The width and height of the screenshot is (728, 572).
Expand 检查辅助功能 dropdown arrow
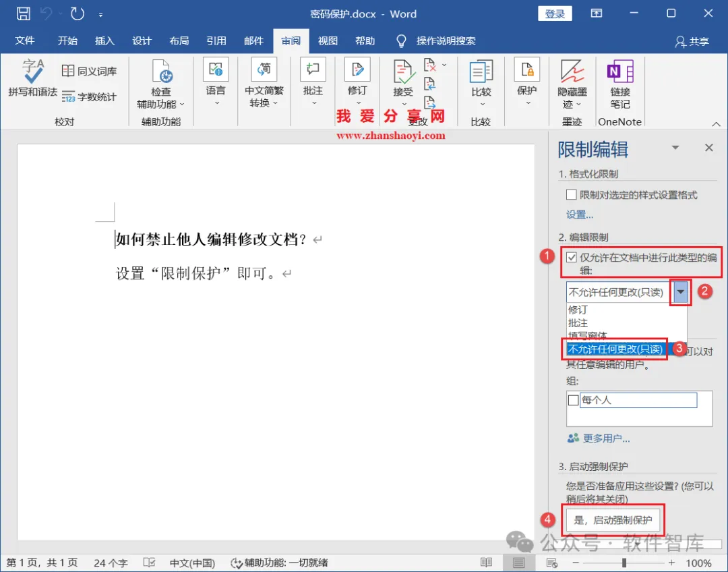click(181, 104)
